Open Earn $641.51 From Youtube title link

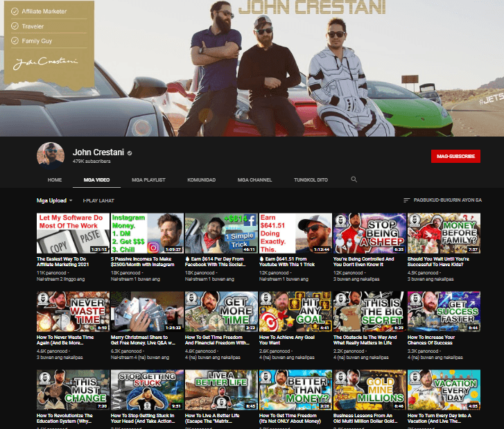287,261
